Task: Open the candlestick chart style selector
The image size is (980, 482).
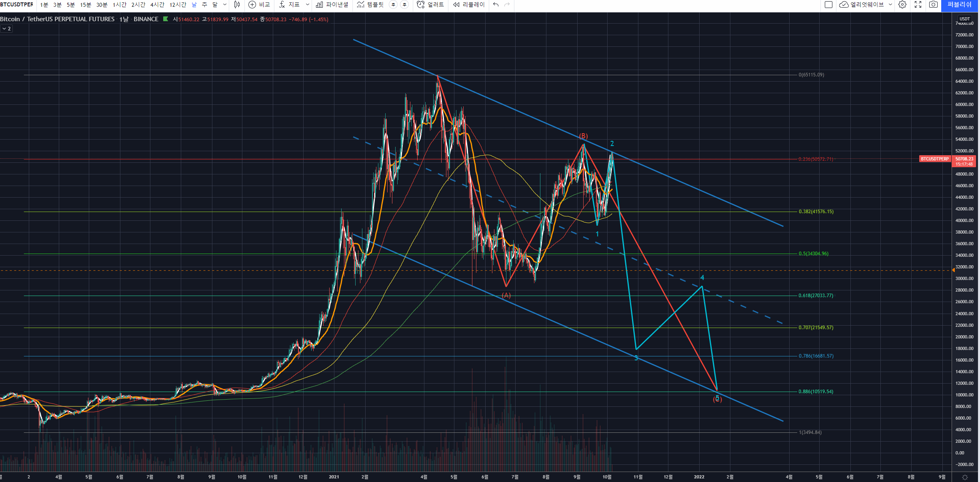Action: (237, 5)
